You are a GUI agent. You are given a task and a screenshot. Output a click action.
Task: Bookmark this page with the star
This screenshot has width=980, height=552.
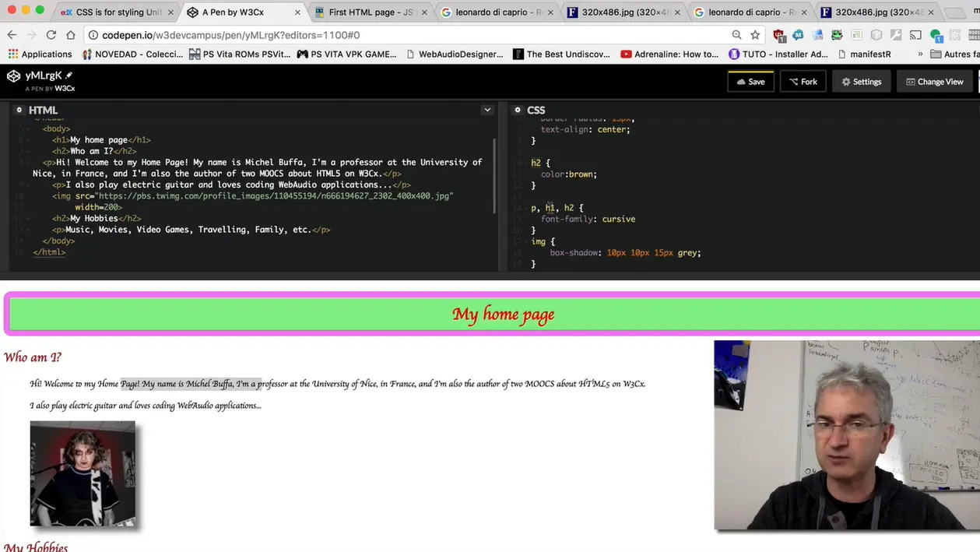[x=755, y=35]
